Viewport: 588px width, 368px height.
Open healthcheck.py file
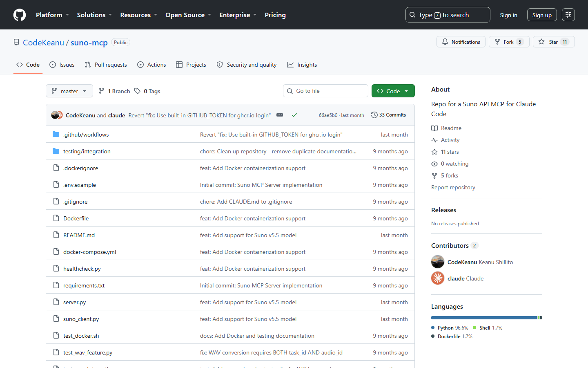(82, 269)
